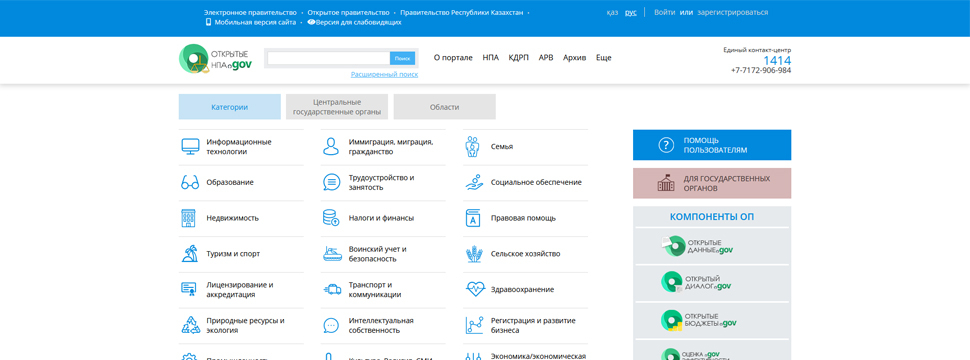Switch language to қаз
Screen dimensions: 970x360
612,12
